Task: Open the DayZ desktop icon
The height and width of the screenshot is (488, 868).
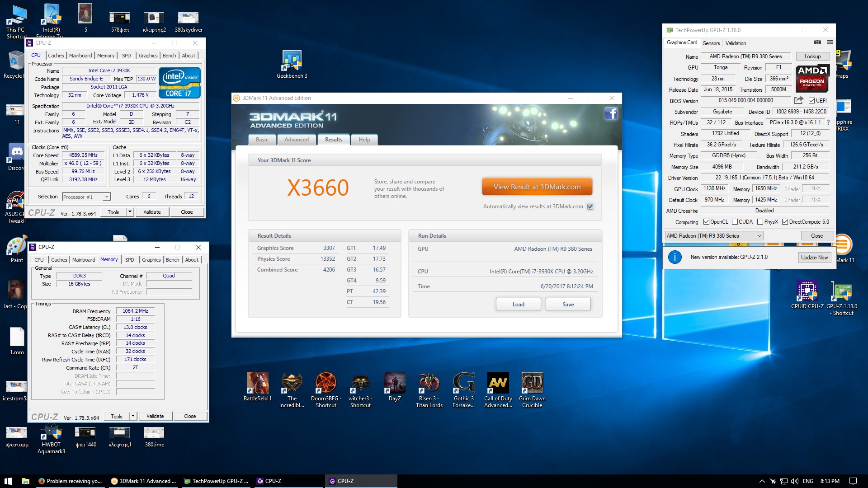Action: 395,387
